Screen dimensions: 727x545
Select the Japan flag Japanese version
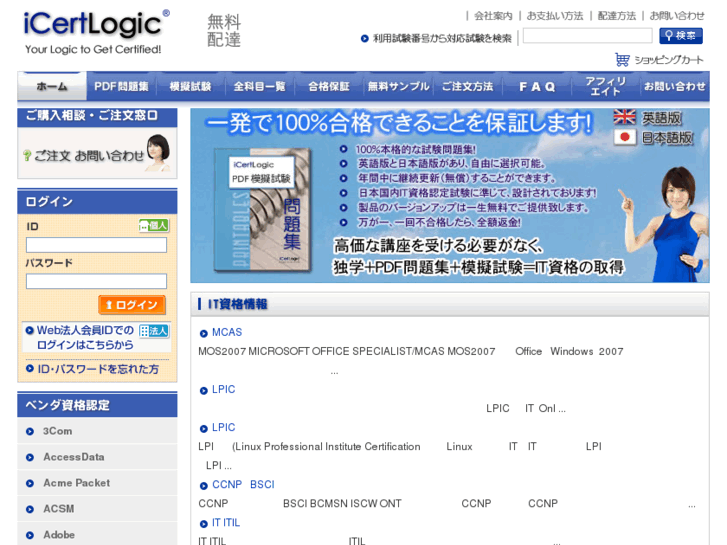coord(624,137)
